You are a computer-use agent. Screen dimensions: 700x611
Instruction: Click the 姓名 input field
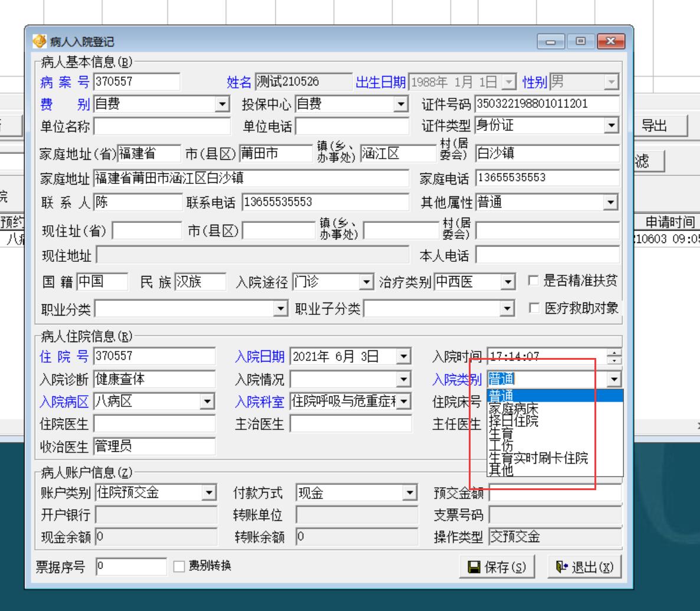(304, 81)
